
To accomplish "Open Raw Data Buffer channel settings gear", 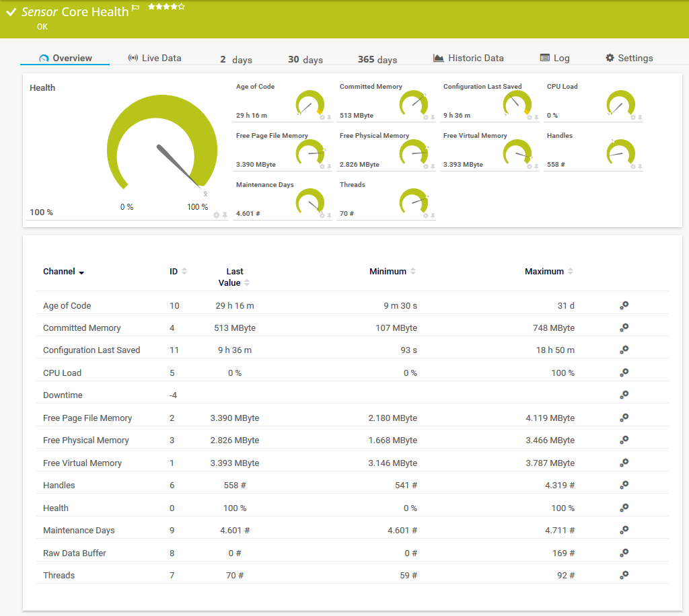I will click(624, 553).
